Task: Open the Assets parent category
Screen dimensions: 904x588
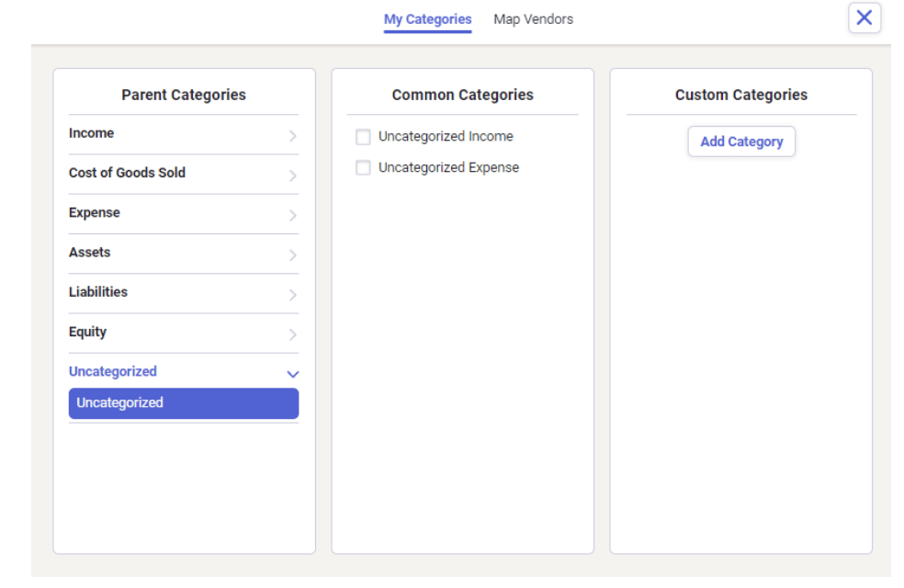Action: point(184,253)
